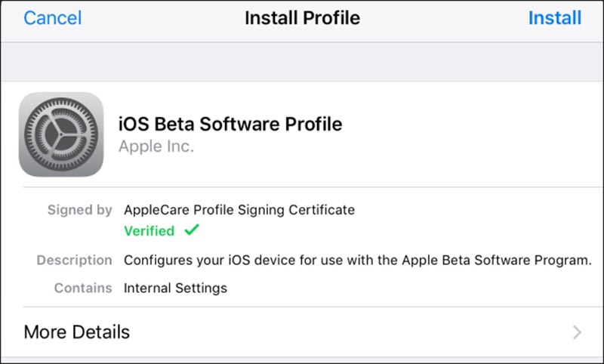Tap the Internal Settings value
The height and width of the screenshot is (364, 604).
175,288
